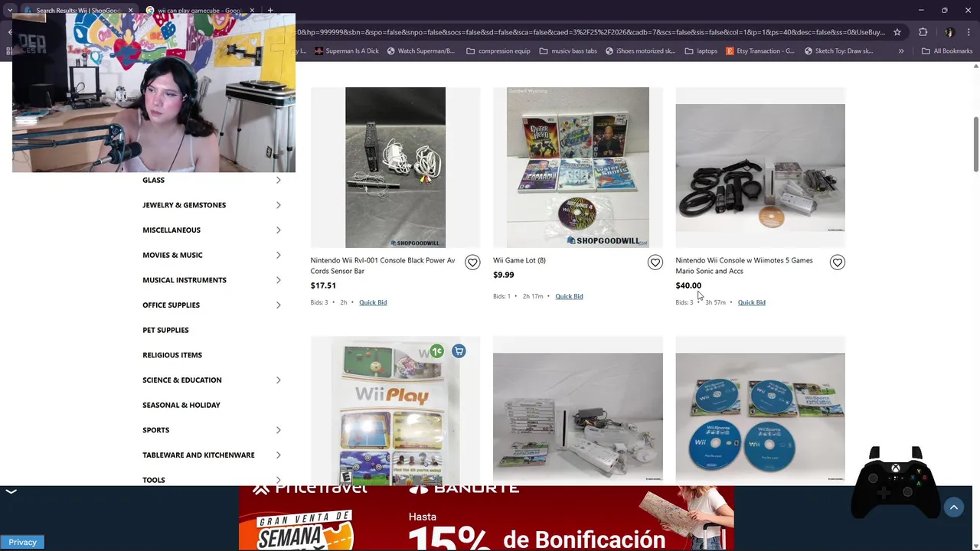Expand SPORTS category chevron

click(278, 430)
